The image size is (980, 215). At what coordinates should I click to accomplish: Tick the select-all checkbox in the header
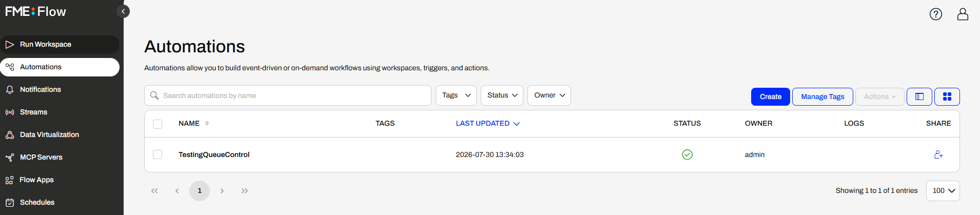pos(158,124)
